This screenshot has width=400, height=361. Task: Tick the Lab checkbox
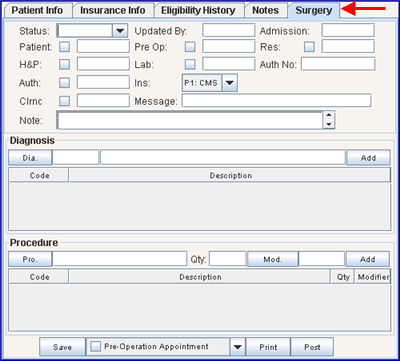[x=190, y=64]
